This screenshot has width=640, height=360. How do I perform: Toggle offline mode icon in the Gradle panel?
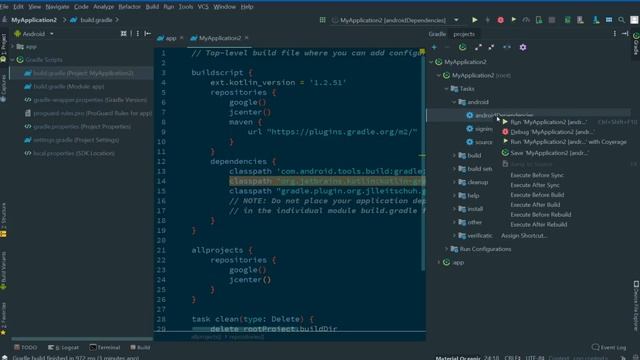tap(507, 47)
